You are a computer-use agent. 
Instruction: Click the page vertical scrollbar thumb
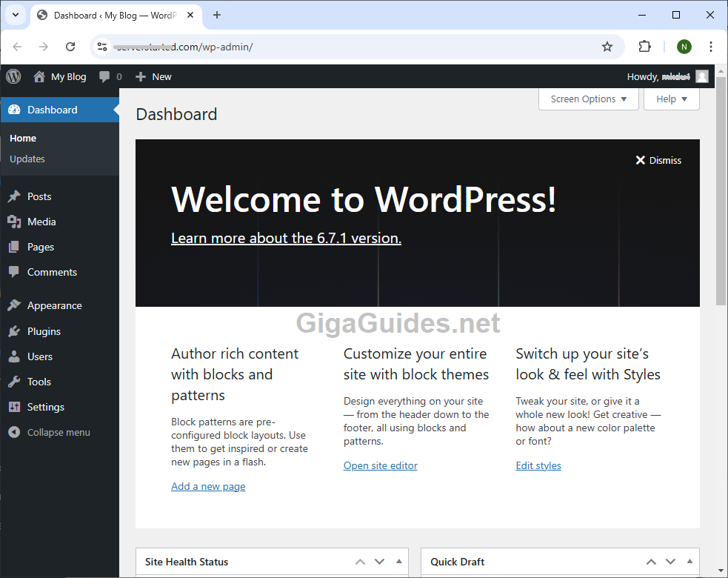721,190
